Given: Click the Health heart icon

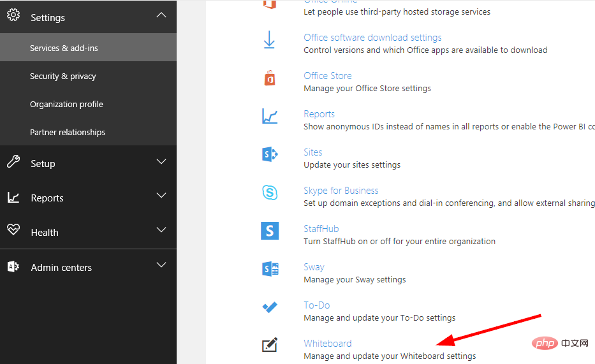Looking at the screenshot, I should pyautogui.click(x=13, y=229).
